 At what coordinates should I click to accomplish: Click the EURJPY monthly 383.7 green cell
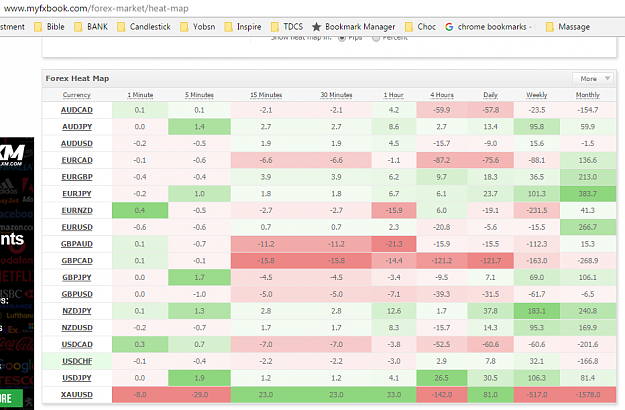(588, 194)
